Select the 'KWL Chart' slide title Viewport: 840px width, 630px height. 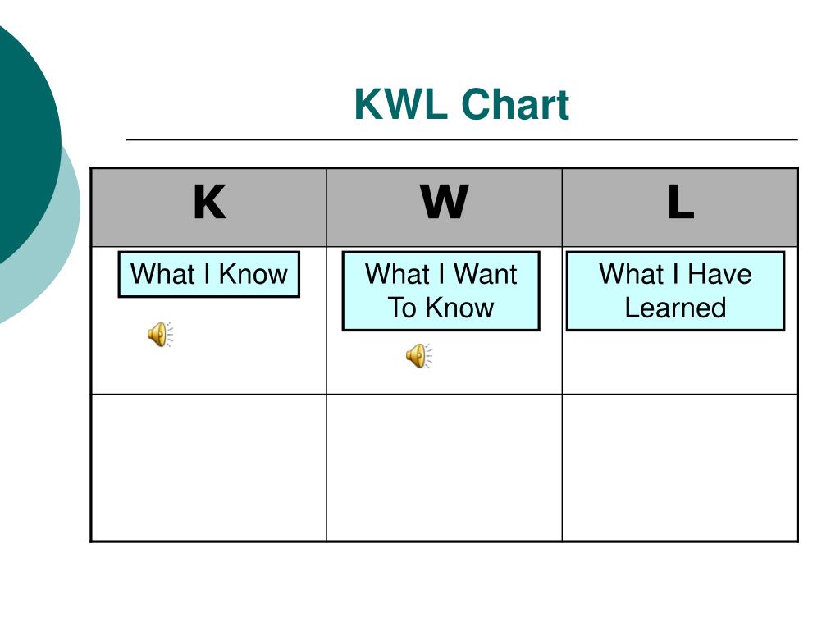pyautogui.click(x=461, y=104)
